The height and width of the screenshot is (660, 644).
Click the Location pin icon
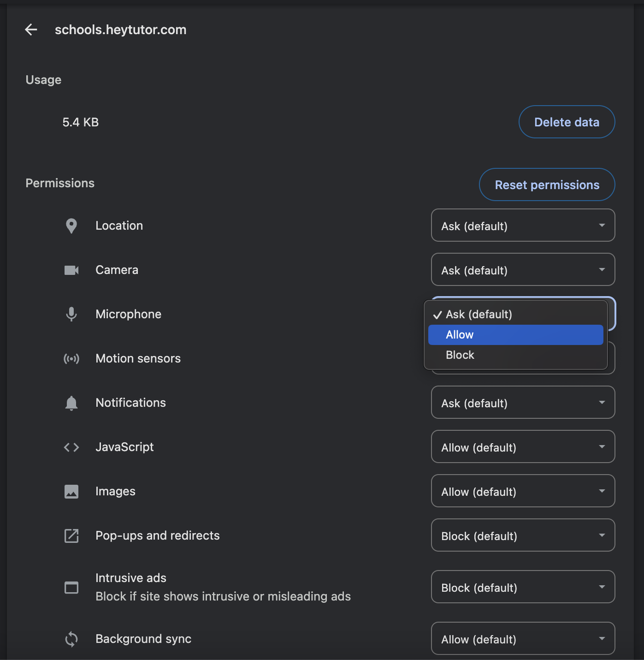(x=71, y=226)
